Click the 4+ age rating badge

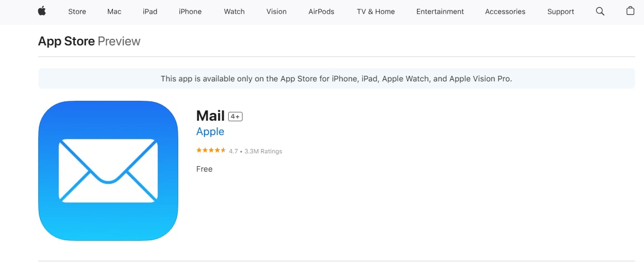[235, 116]
